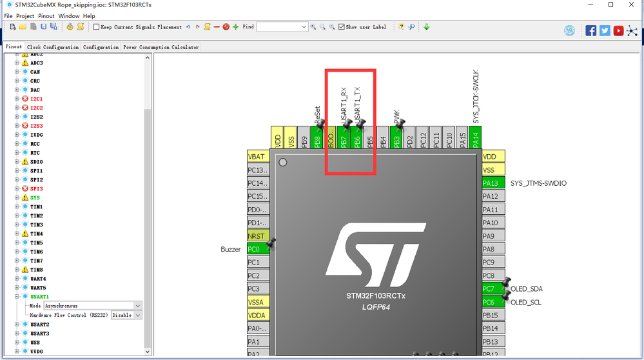
Task: Open the Power Consumption Calculator tab
Action: [161, 47]
